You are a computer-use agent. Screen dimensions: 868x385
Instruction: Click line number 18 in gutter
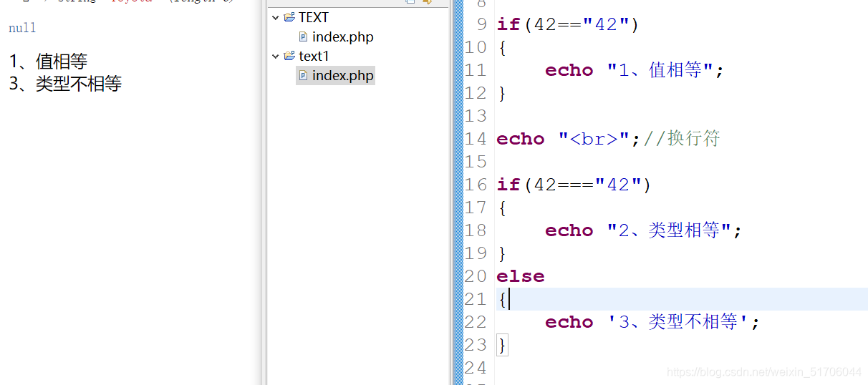click(x=476, y=230)
